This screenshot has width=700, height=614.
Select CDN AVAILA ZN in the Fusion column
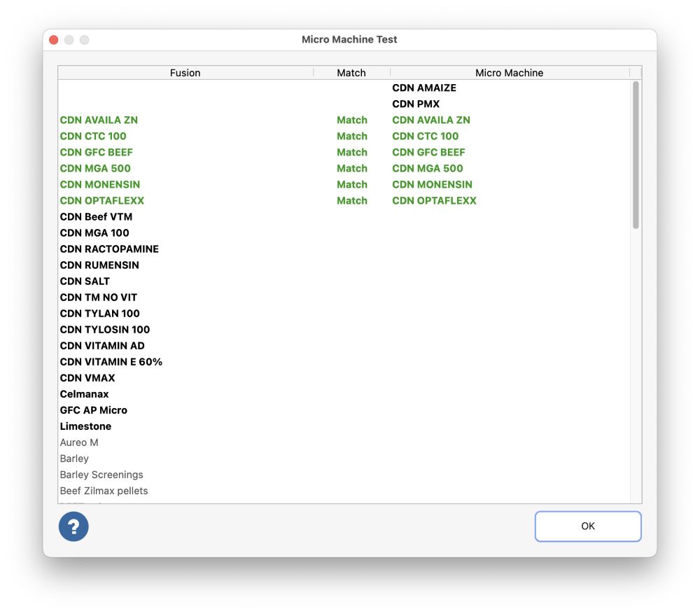99,120
